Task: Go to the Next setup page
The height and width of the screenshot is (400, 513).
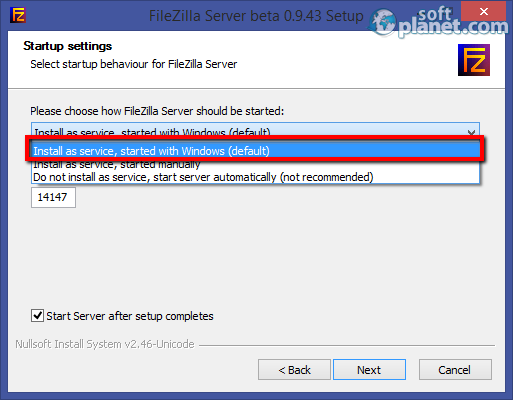Action: [369, 370]
